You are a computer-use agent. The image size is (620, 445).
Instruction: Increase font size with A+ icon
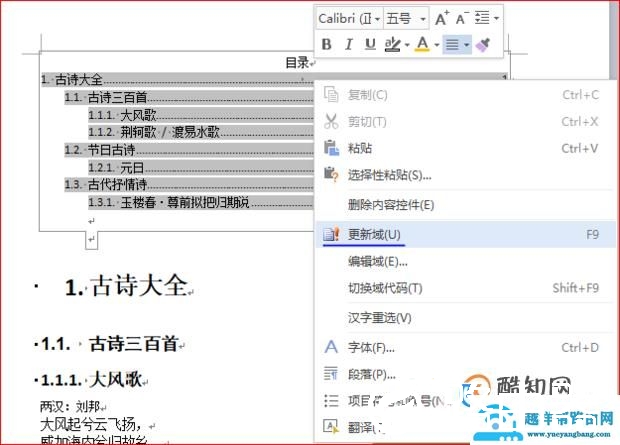point(442,18)
